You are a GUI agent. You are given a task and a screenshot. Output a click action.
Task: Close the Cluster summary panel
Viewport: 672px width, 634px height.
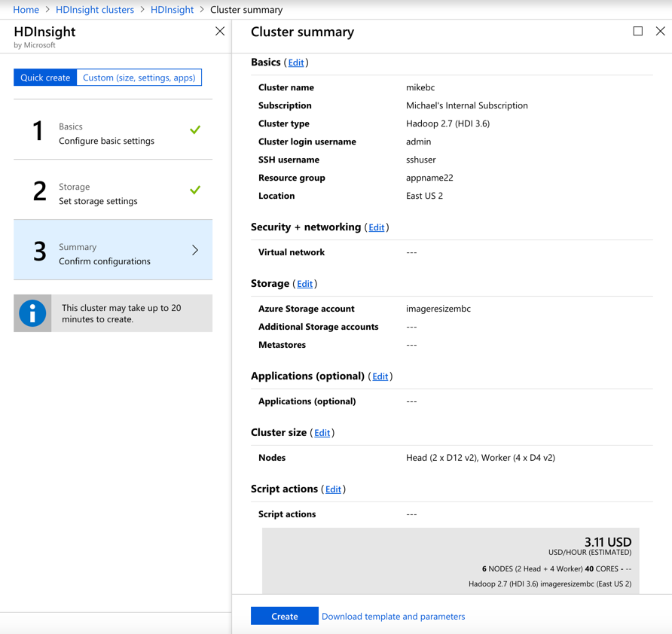660,32
